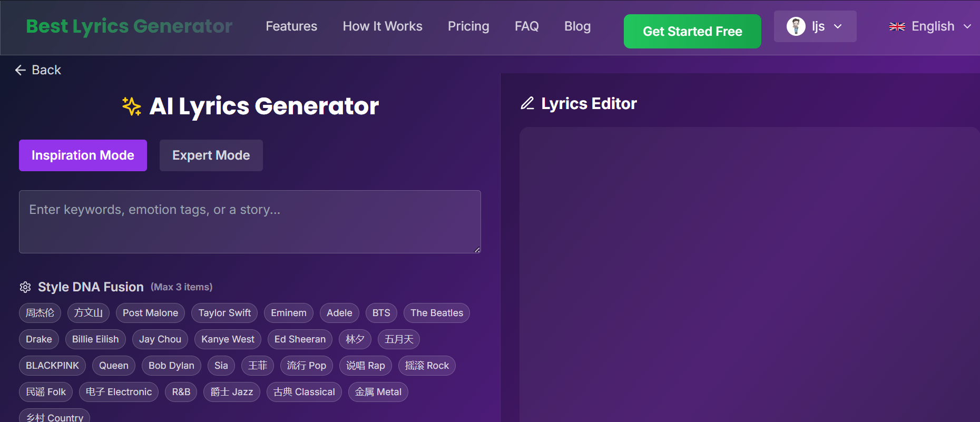This screenshot has height=422, width=980.
Task: Pick the 民谣 Folk genre tag
Action: click(46, 392)
